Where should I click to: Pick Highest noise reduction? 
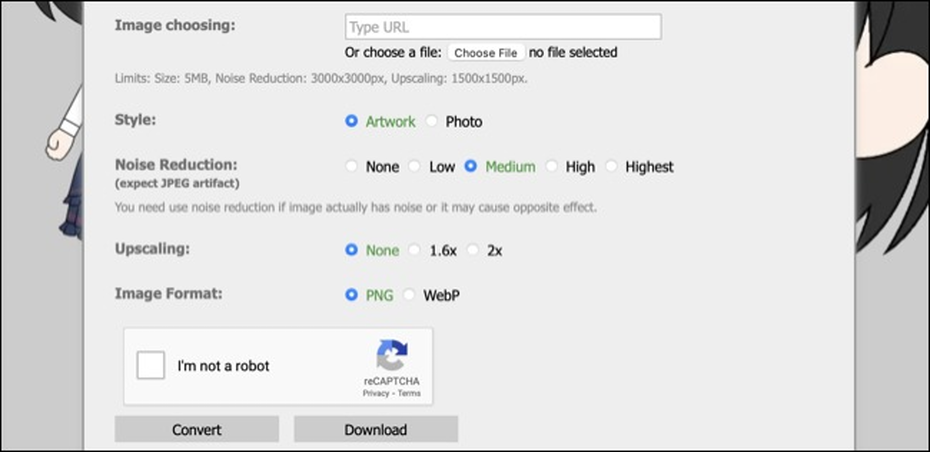click(611, 167)
